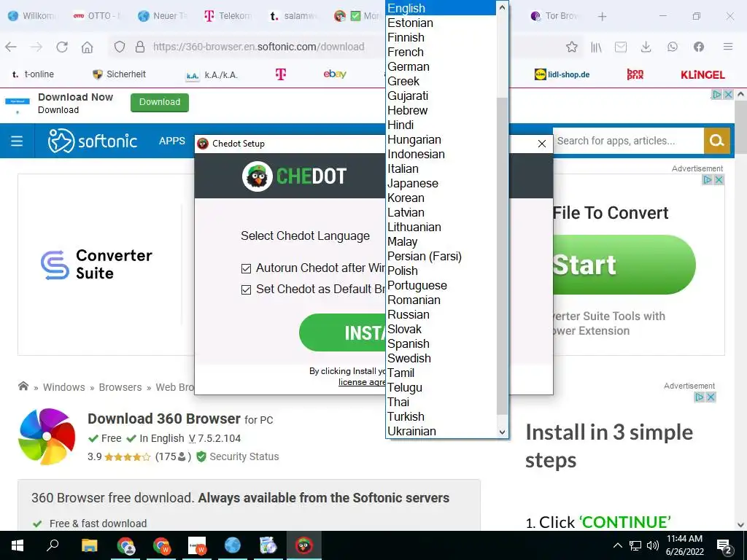Click language list scrollbar thumb
Image resolution: width=747 pixels, height=560 pixels.
[502, 256]
